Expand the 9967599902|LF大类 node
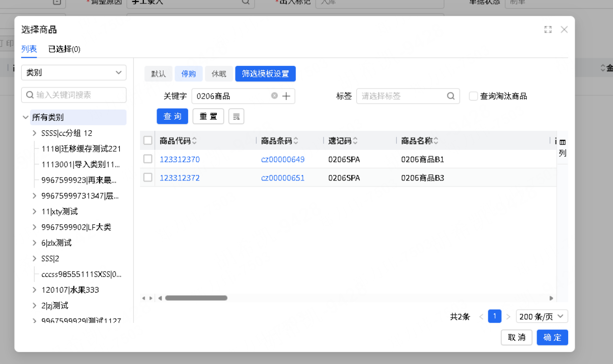Viewport: 613px width, 364px height. click(34, 227)
